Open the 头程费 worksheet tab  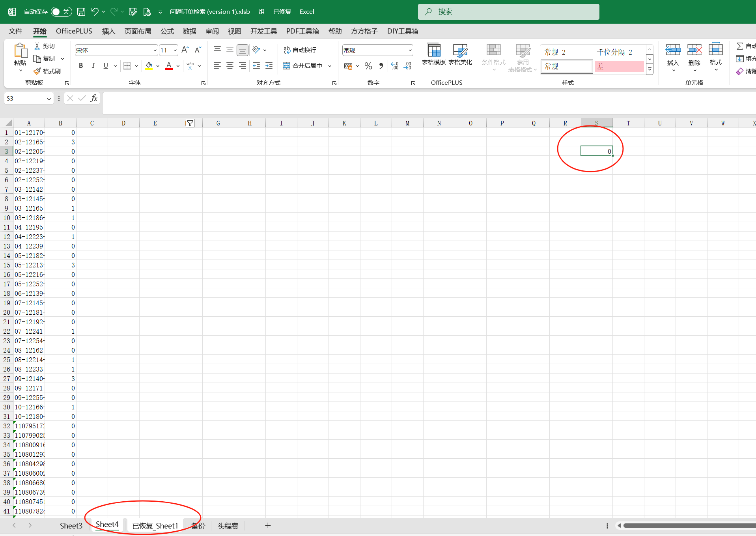click(x=228, y=526)
